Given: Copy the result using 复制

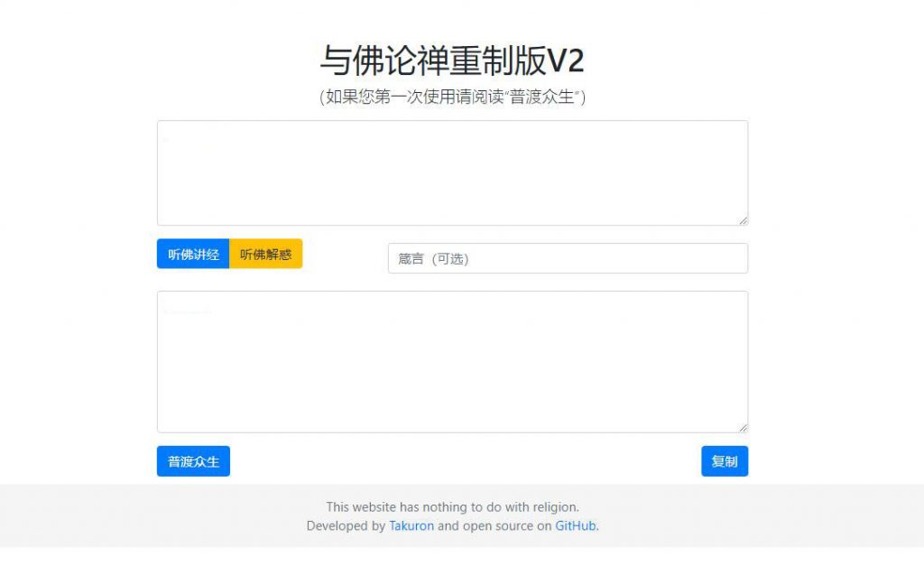Looking at the screenshot, I should (x=724, y=461).
